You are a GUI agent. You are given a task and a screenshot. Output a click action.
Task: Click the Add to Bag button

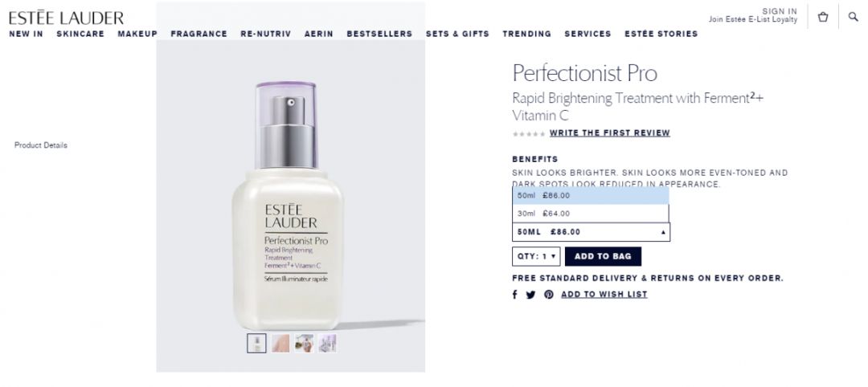click(603, 256)
